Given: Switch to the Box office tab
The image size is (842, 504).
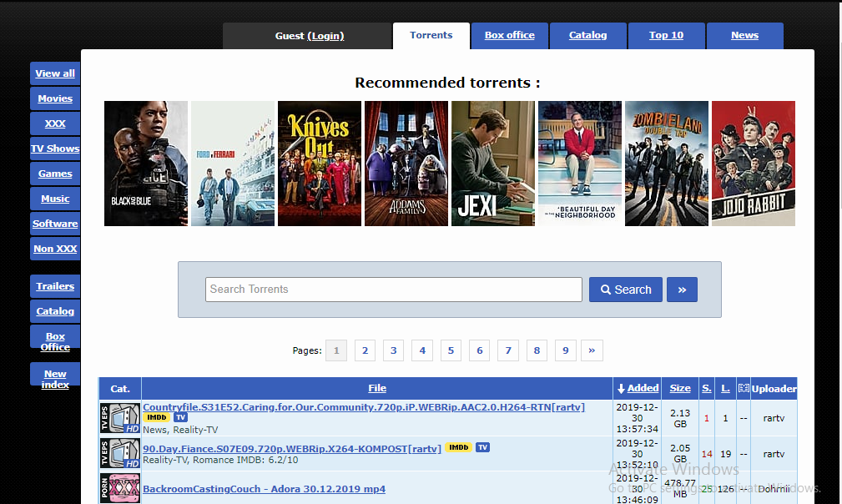Looking at the screenshot, I should (x=509, y=36).
